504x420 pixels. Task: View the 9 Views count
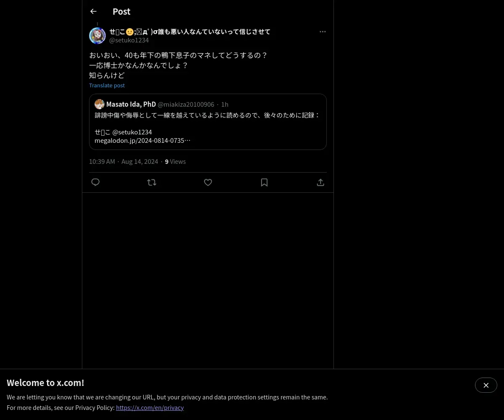pos(175,161)
